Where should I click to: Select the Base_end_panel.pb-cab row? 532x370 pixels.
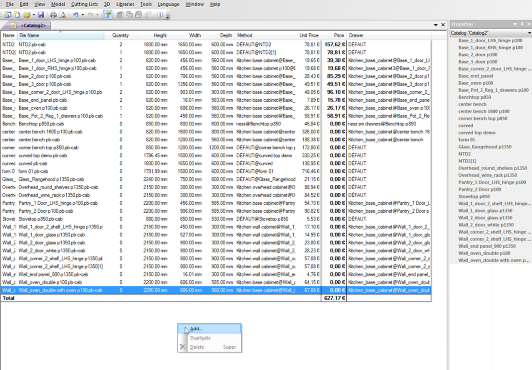pos(216,100)
